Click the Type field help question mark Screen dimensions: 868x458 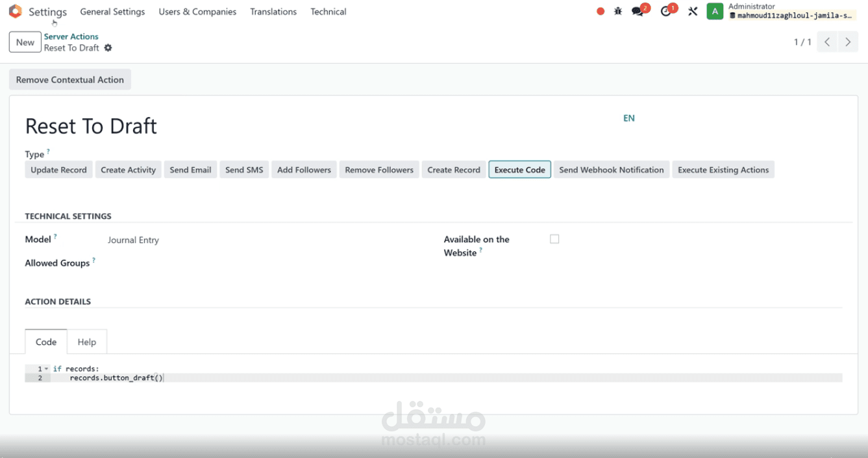tap(49, 152)
